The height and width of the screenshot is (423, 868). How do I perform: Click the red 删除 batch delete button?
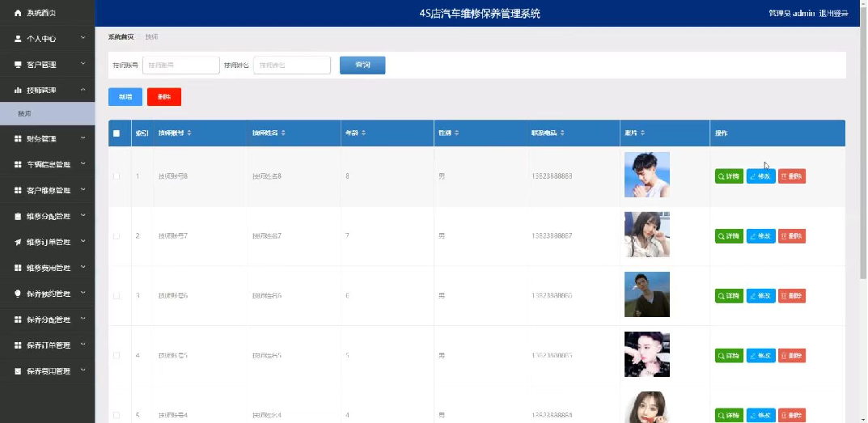point(164,97)
